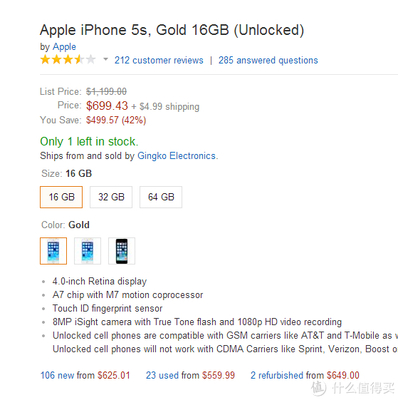Viewport: 398px width, 400px height.
Task: Open the 212 customer reviews link
Action: (159, 60)
